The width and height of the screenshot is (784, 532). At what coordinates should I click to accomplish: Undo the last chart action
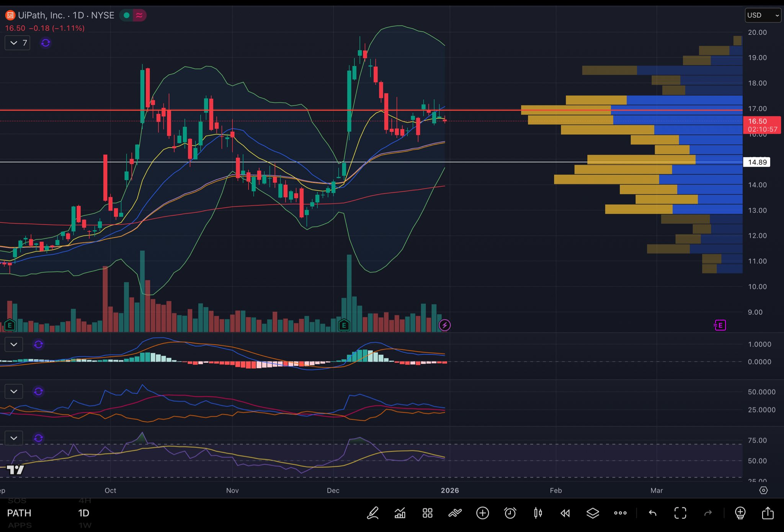[x=652, y=513]
